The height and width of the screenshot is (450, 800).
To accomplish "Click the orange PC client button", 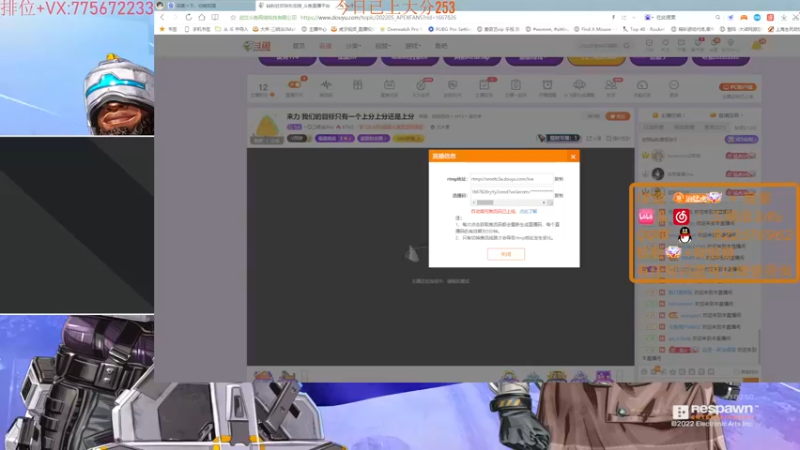I will (737, 87).
